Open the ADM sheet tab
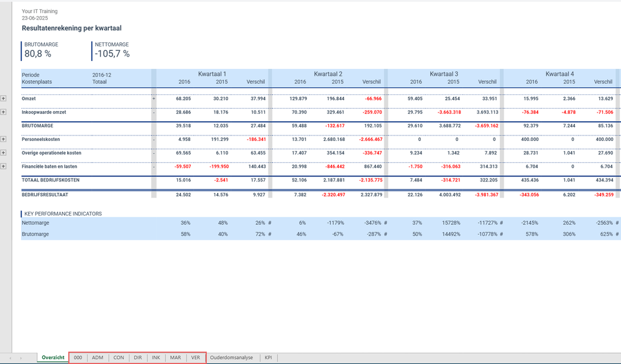Image resolution: width=621 pixels, height=364 pixels. 98,357
